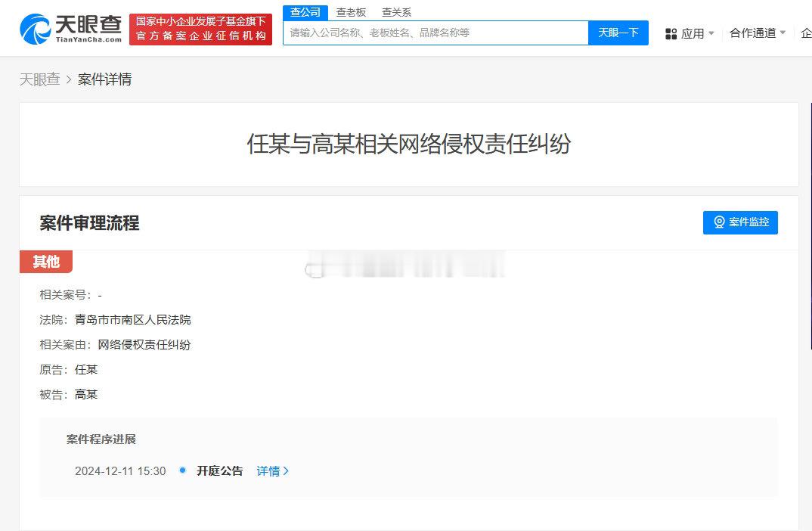Click court name 青岛市市南区人民法院
This screenshot has height=531, width=812.
click(132, 320)
